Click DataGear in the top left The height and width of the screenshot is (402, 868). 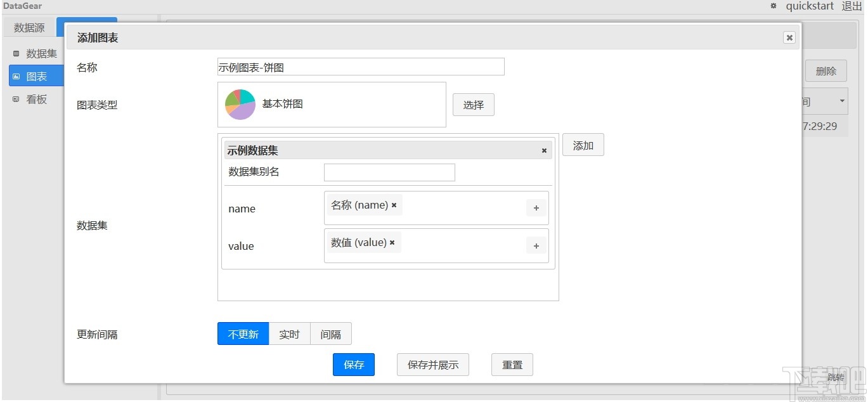coord(23,6)
